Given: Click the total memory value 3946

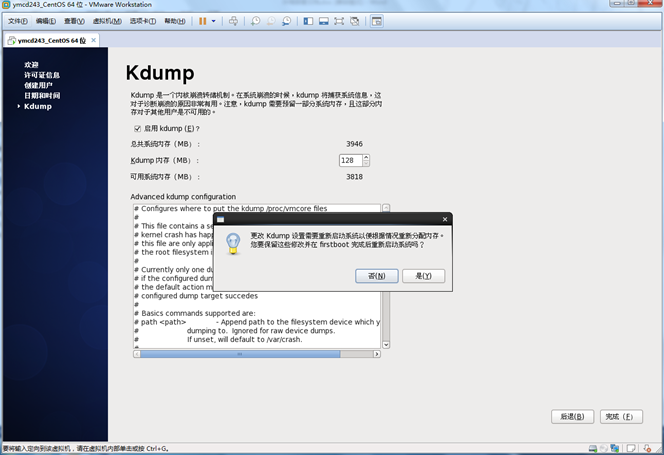Looking at the screenshot, I should tap(354, 144).
